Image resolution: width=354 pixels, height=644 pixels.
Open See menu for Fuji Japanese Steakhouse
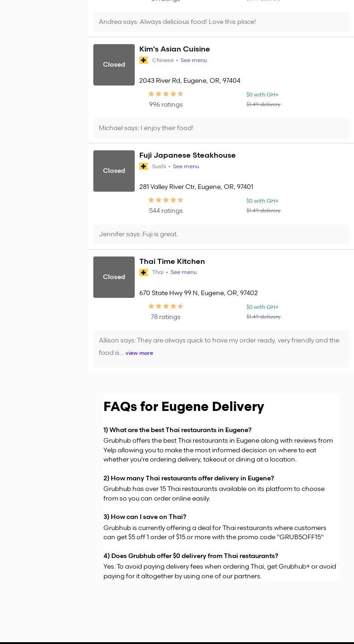186,166
